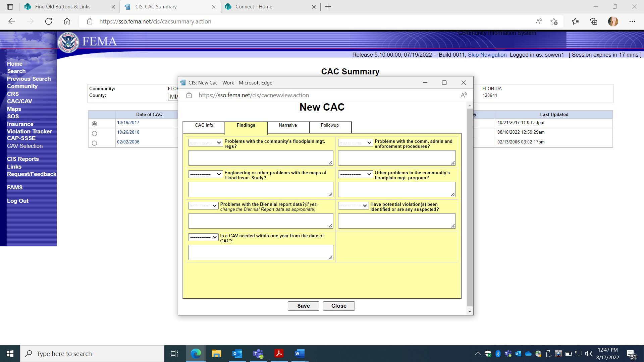The width and height of the screenshot is (644, 362).
Task: Open the Favorites star icon in toolbar
Action: (x=575, y=21)
